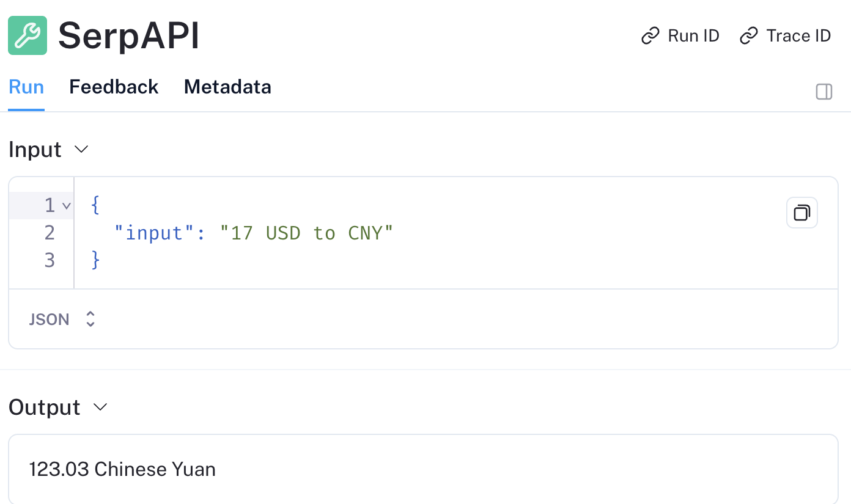Screen dimensions: 851x504
Task: Toggle the side panel layout icon
Action: point(823,92)
